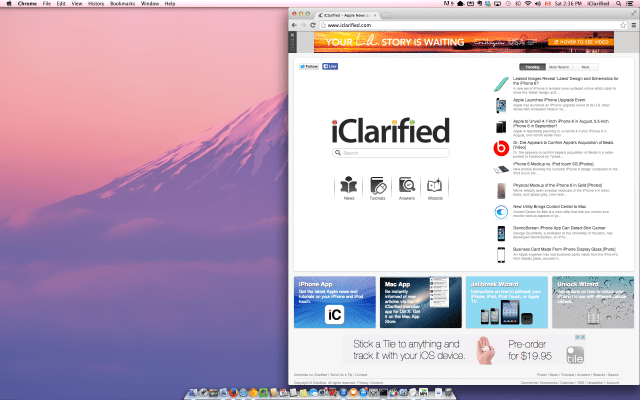Open the App Store from the Dock

(x=363, y=392)
